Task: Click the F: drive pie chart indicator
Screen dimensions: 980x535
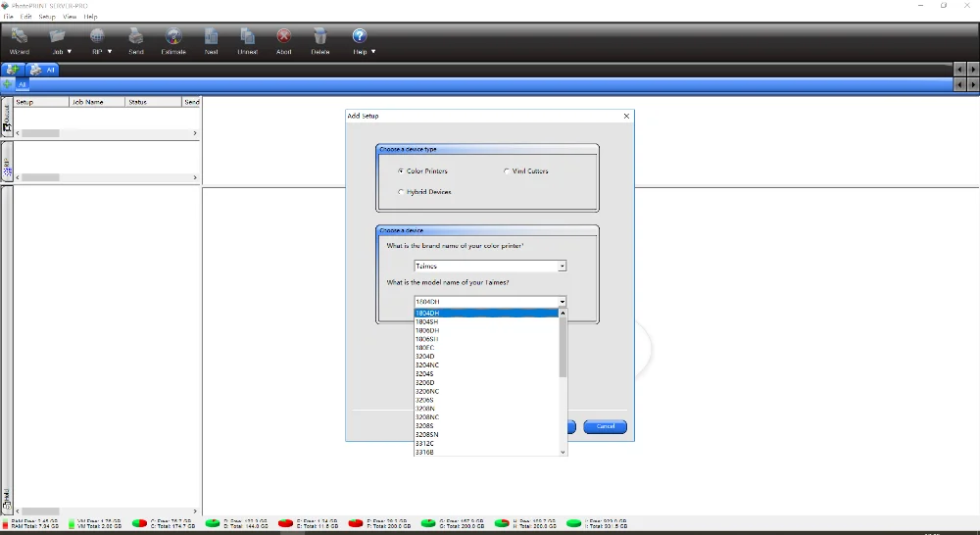Action: click(x=356, y=523)
